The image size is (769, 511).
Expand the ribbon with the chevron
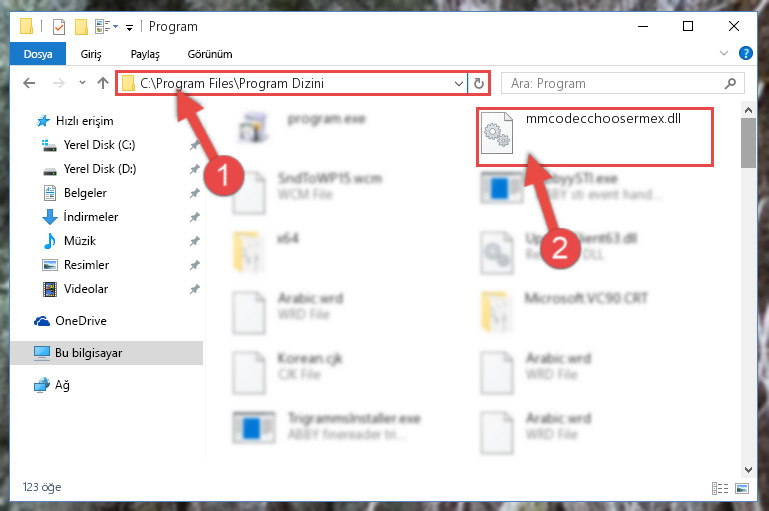click(x=723, y=53)
